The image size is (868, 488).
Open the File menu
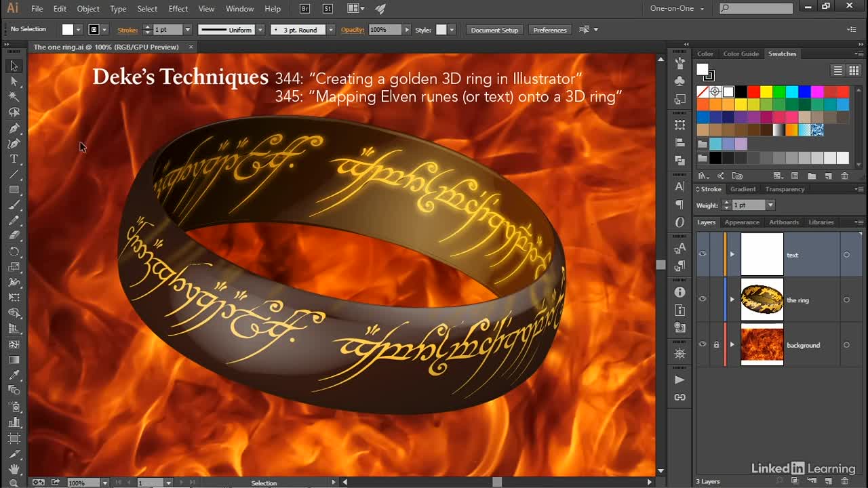(37, 9)
